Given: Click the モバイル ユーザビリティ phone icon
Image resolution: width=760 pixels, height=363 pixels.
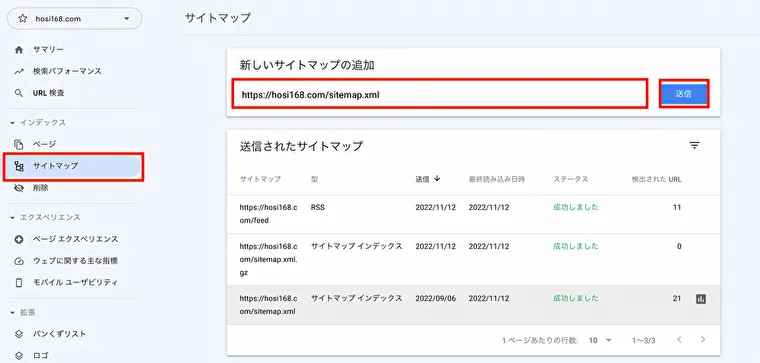Looking at the screenshot, I should pos(19,283).
